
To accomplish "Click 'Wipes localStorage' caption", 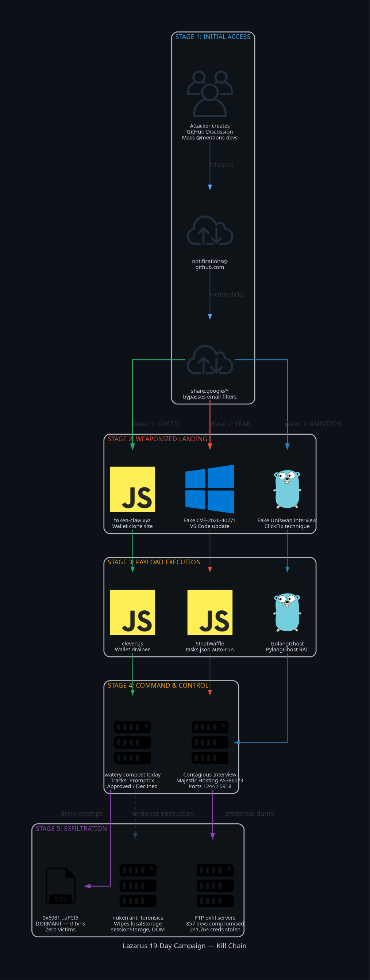I will tap(138, 924).
